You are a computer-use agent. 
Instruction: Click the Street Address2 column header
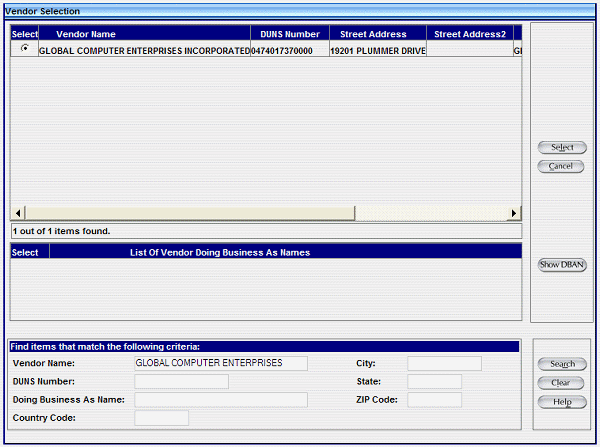[x=470, y=34]
